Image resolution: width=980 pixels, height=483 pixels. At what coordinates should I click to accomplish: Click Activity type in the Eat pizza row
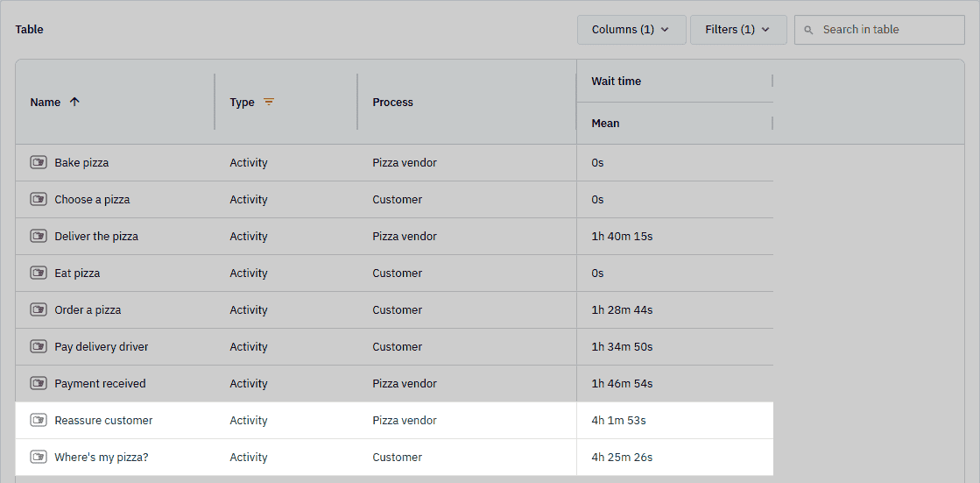coord(249,273)
